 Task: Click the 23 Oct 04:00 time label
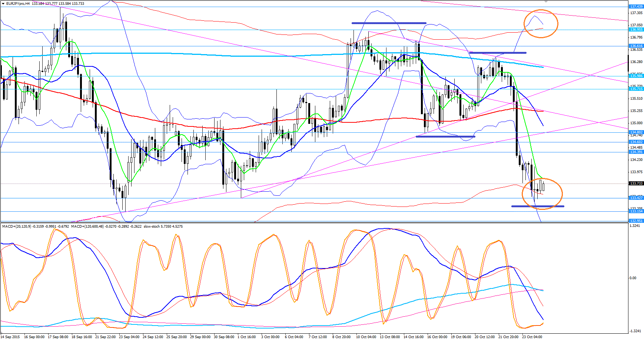tap(532, 337)
